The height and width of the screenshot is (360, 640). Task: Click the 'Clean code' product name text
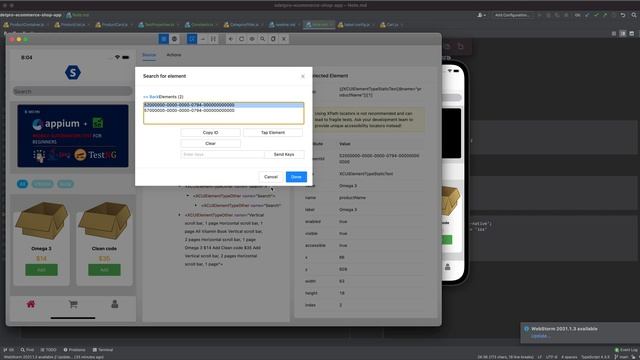(104, 249)
